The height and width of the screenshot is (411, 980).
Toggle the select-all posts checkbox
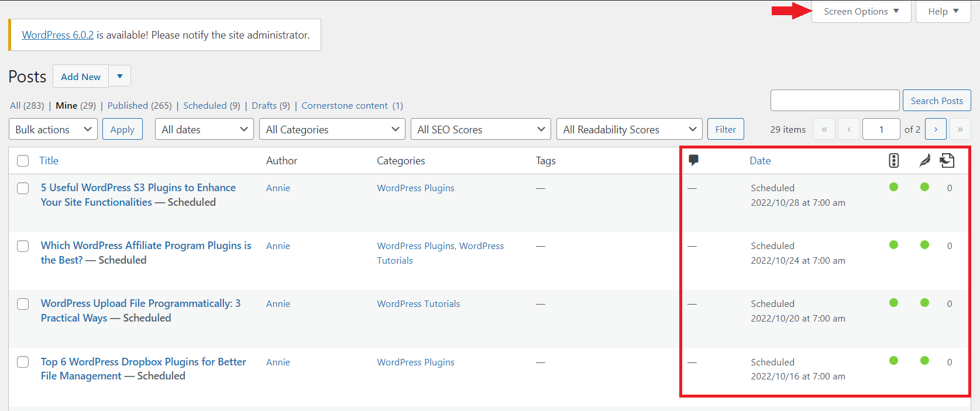pyautogui.click(x=23, y=161)
